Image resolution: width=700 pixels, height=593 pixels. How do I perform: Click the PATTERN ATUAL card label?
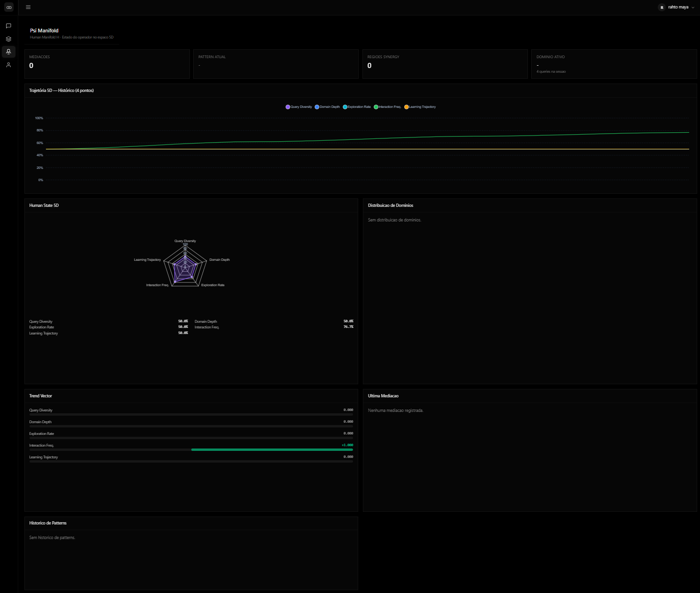pyautogui.click(x=212, y=57)
